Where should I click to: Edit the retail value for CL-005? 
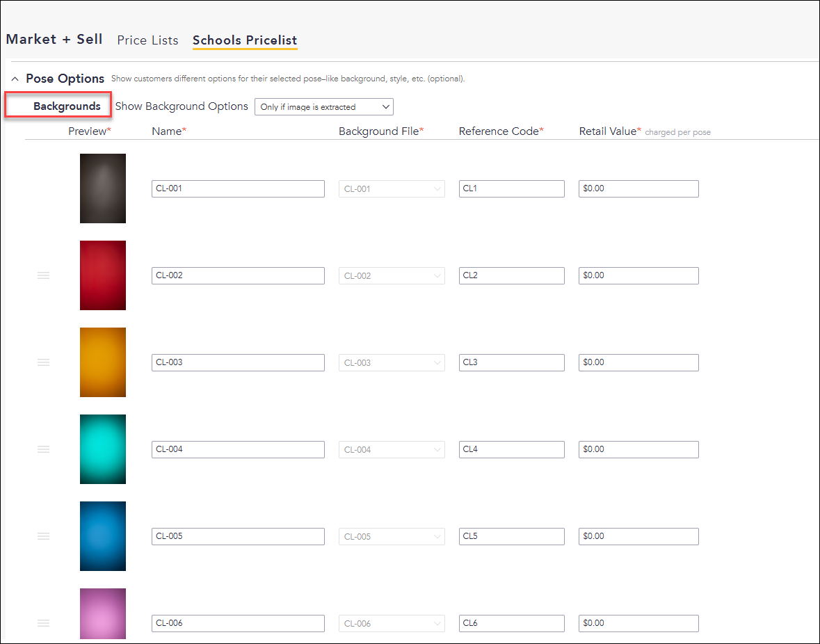click(638, 536)
